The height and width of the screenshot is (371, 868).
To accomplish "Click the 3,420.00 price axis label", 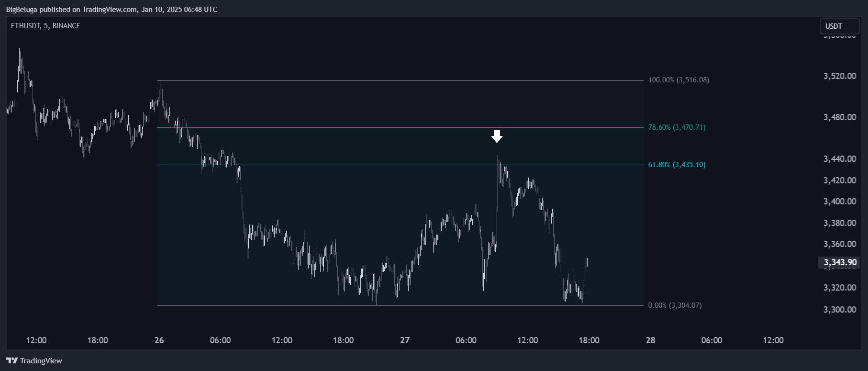I will (x=840, y=180).
